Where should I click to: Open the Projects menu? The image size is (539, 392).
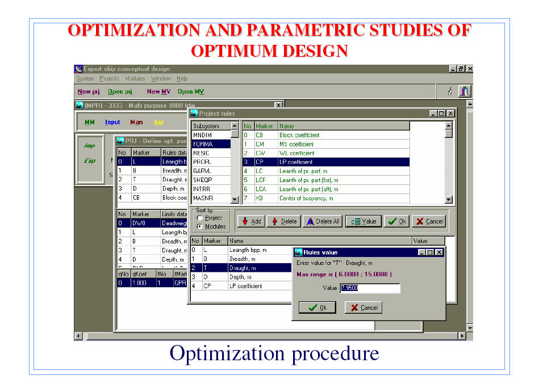[109, 79]
